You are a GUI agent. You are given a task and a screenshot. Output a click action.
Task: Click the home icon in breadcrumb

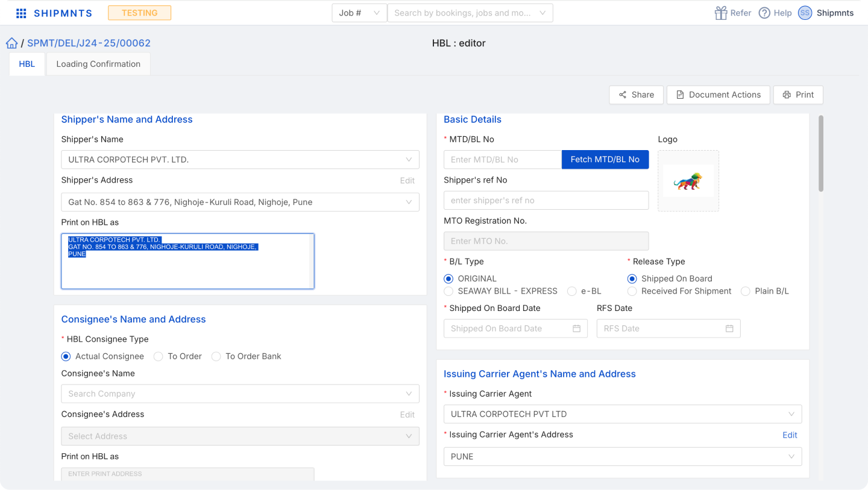click(x=11, y=43)
